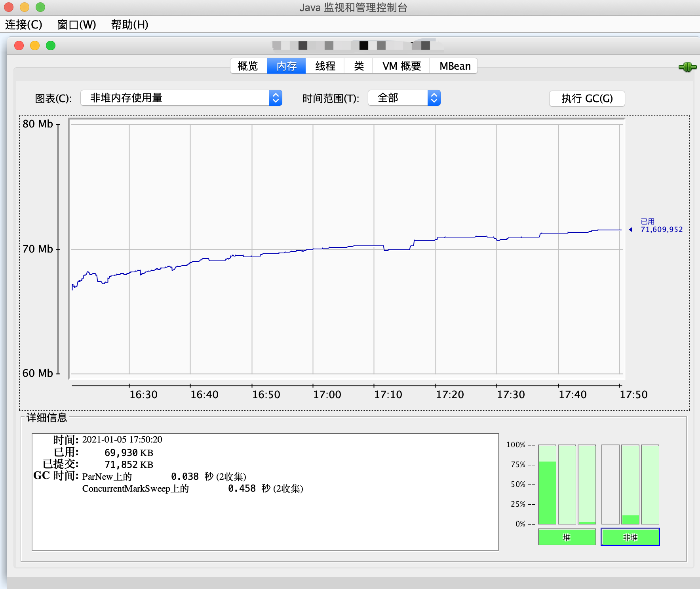Click the chart selector stepper arrows
This screenshot has width=700, height=589.
[276, 98]
